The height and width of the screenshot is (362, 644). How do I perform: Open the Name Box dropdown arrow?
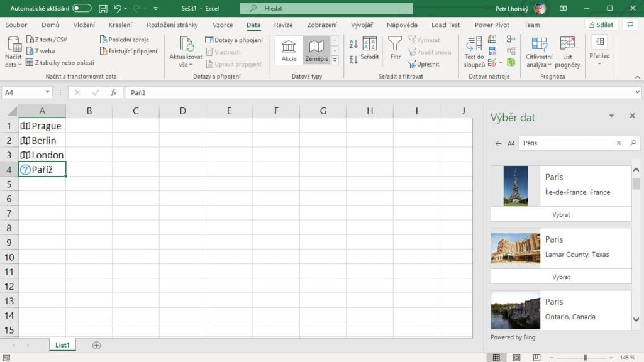coord(48,92)
